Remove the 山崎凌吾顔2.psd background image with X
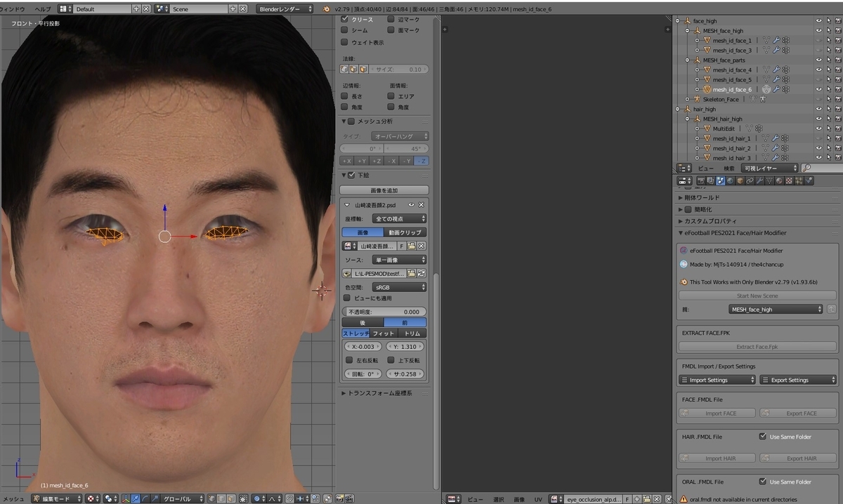The height and width of the screenshot is (504, 843). 421,205
